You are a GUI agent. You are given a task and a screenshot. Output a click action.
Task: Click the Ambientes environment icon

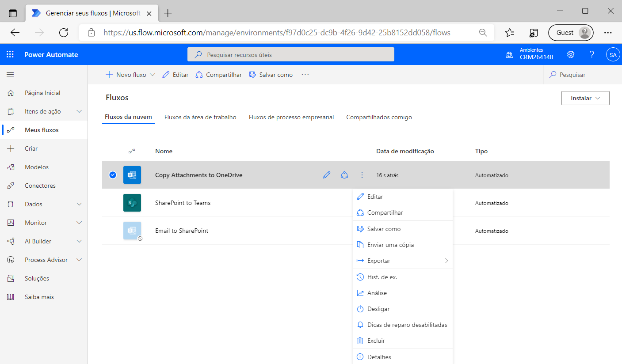pos(510,55)
